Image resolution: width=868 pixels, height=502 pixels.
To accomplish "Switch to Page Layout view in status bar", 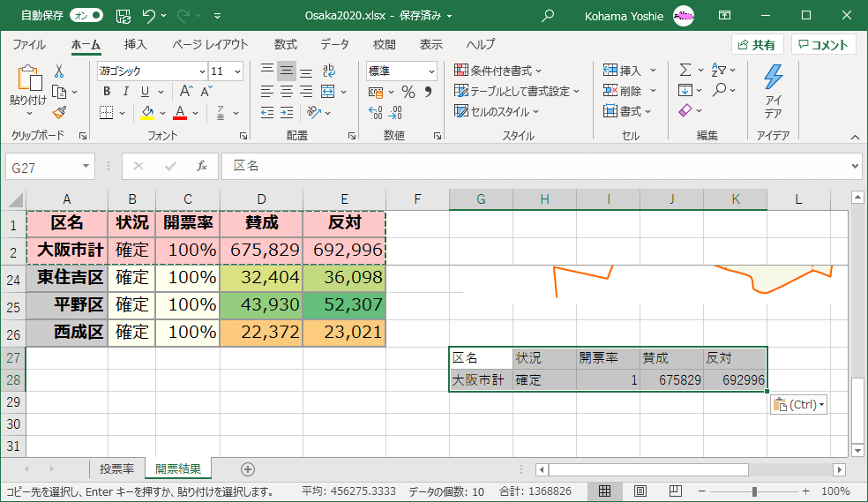I will (x=640, y=491).
